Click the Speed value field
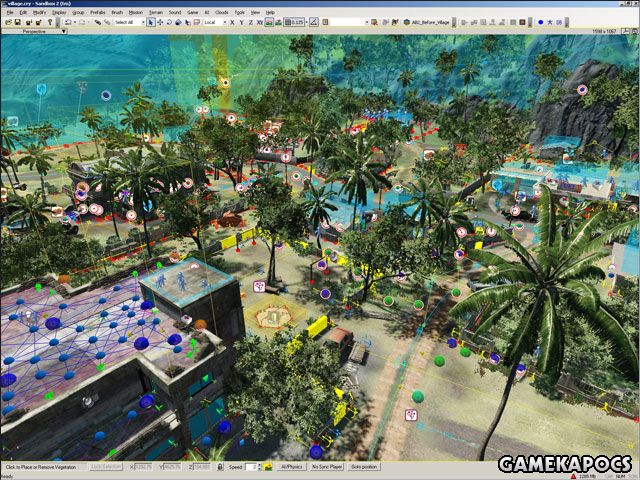 (x=251, y=467)
